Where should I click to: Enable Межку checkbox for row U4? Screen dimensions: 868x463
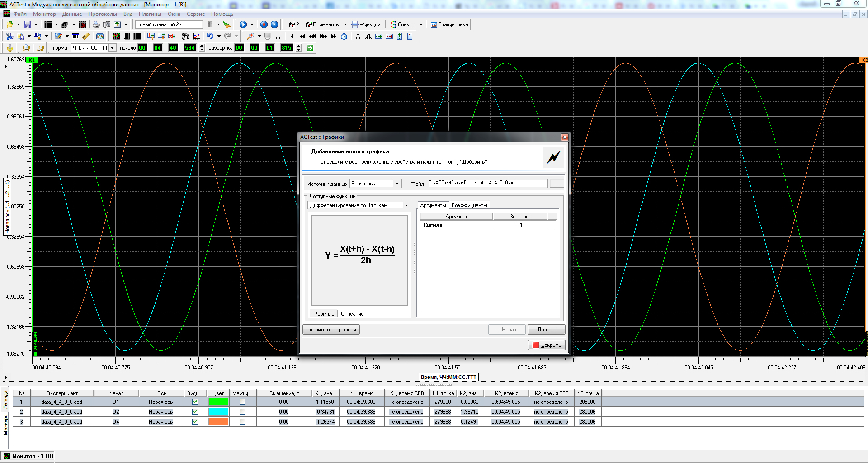pos(243,422)
